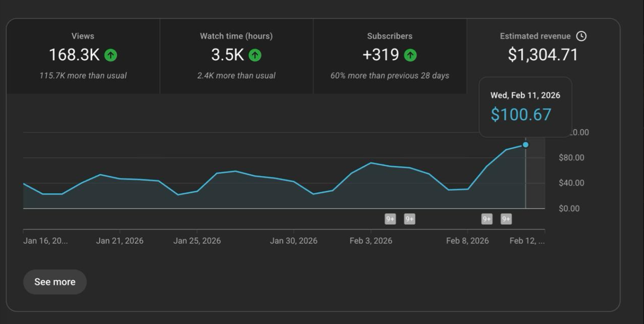Select the Estimated revenue tab

(542, 48)
